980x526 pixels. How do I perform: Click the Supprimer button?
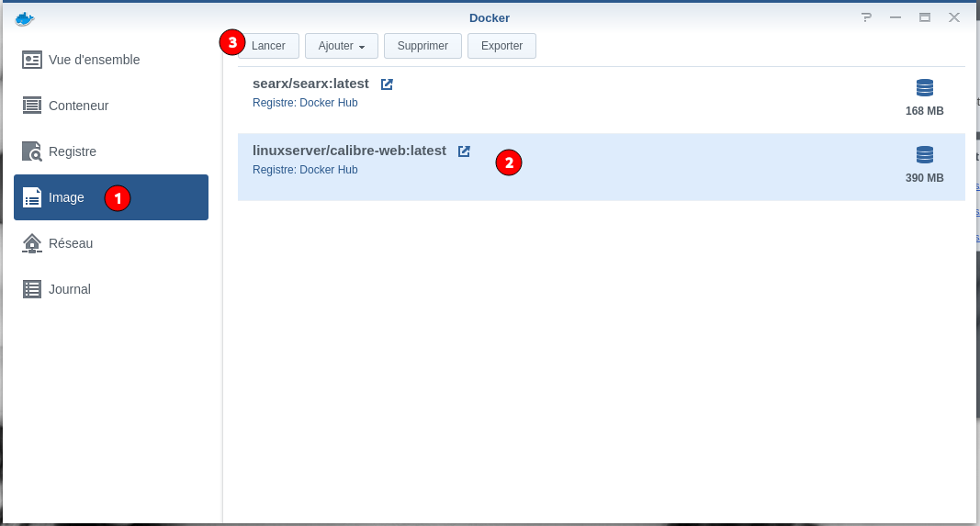[x=422, y=46]
